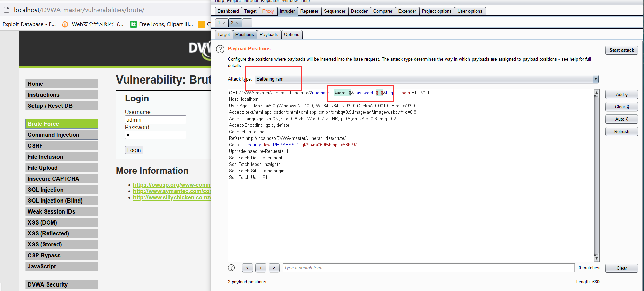Open Weak Session IDs in DVWA
Screen dimensions: 644x291
click(x=62, y=211)
